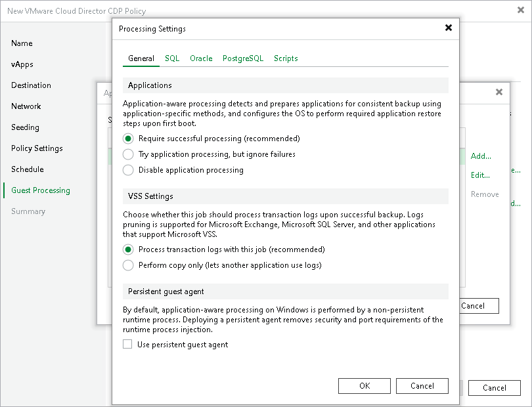The height and width of the screenshot is (407, 532).
Task: Open the Oracle tab
Action: click(201, 58)
